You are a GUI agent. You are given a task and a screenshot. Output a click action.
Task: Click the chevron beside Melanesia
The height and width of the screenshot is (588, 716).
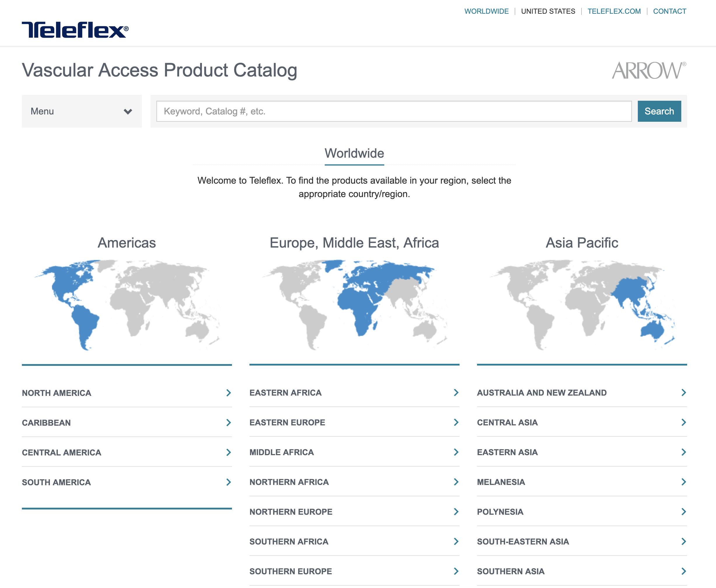point(684,482)
